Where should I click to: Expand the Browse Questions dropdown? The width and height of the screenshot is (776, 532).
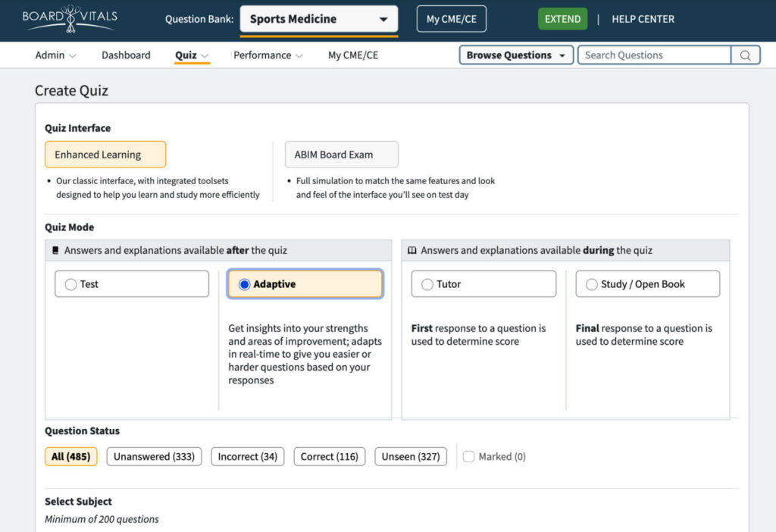point(516,55)
